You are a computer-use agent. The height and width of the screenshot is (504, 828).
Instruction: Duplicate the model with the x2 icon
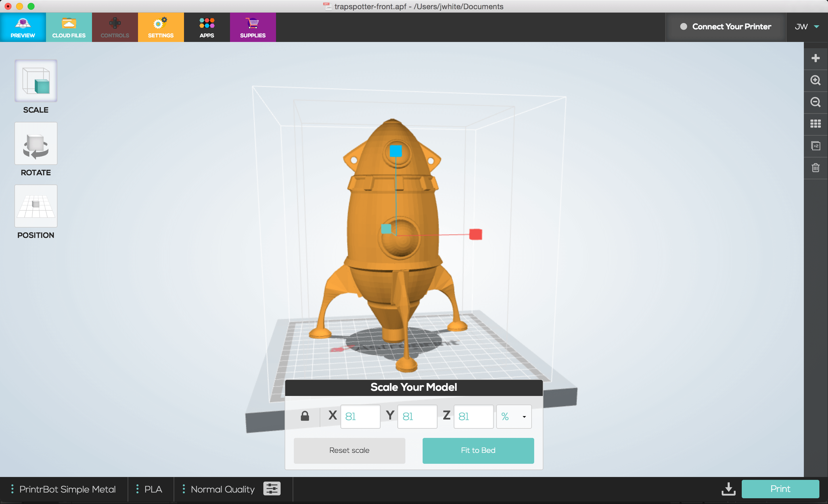[816, 146]
